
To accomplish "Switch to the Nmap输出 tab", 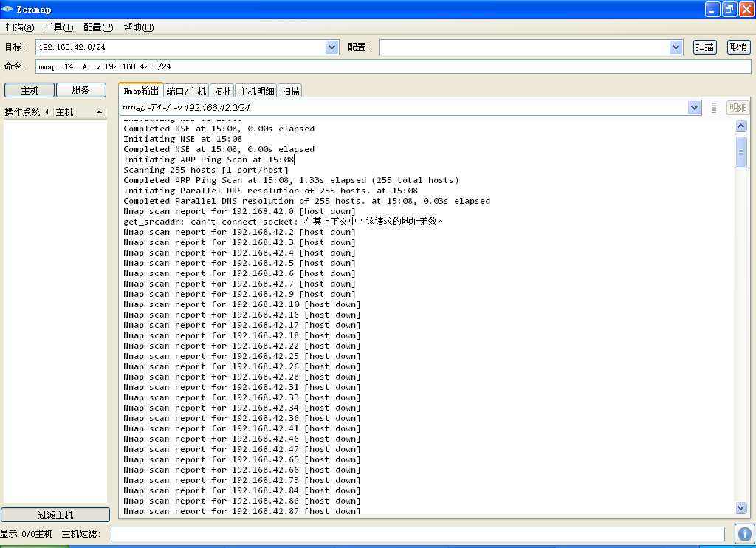I will coord(141,91).
